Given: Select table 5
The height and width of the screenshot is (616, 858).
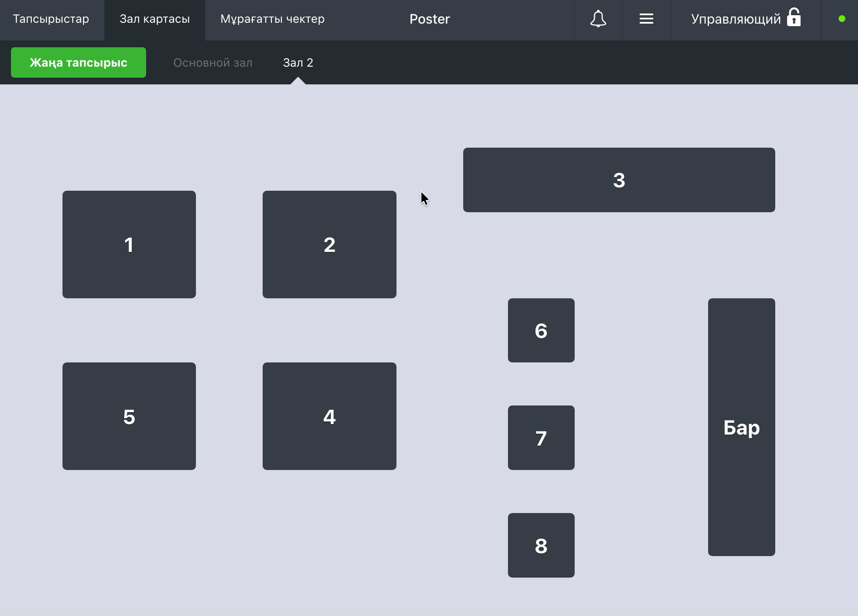Looking at the screenshot, I should click(129, 416).
